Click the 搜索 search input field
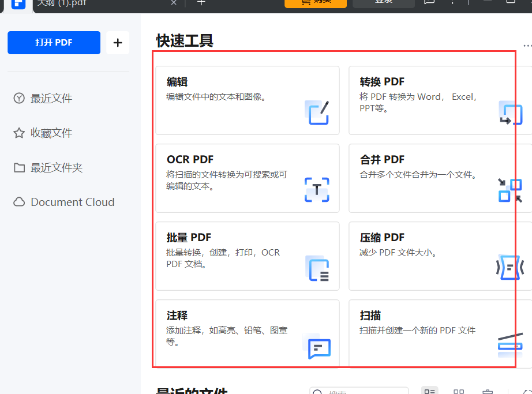This screenshot has height=394, width=532. [358, 391]
